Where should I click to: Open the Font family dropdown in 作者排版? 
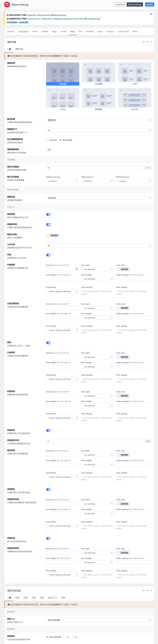tap(62, 291)
